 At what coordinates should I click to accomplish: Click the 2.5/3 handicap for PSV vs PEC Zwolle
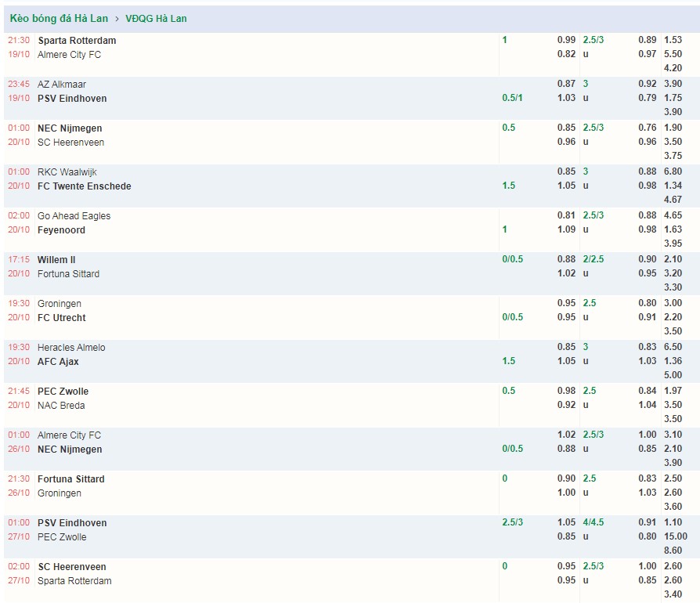coord(513,522)
